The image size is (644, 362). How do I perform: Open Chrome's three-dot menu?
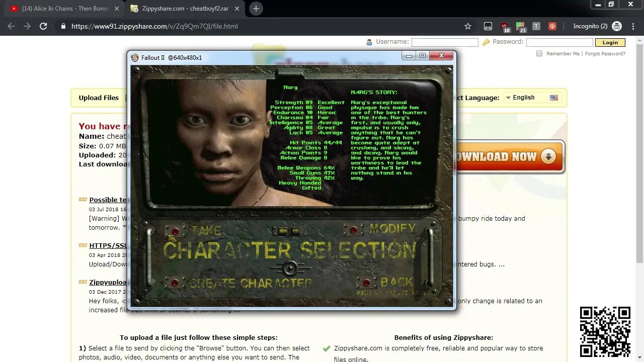[x=633, y=26]
